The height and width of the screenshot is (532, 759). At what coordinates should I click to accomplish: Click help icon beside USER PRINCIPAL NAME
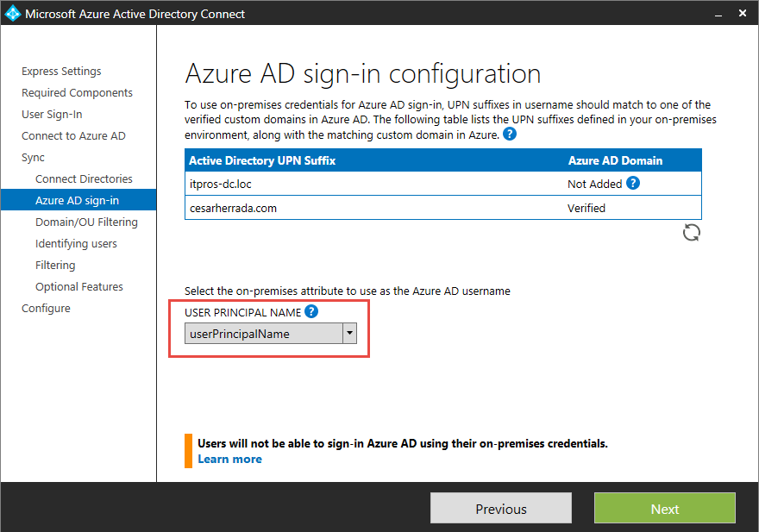click(x=311, y=312)
